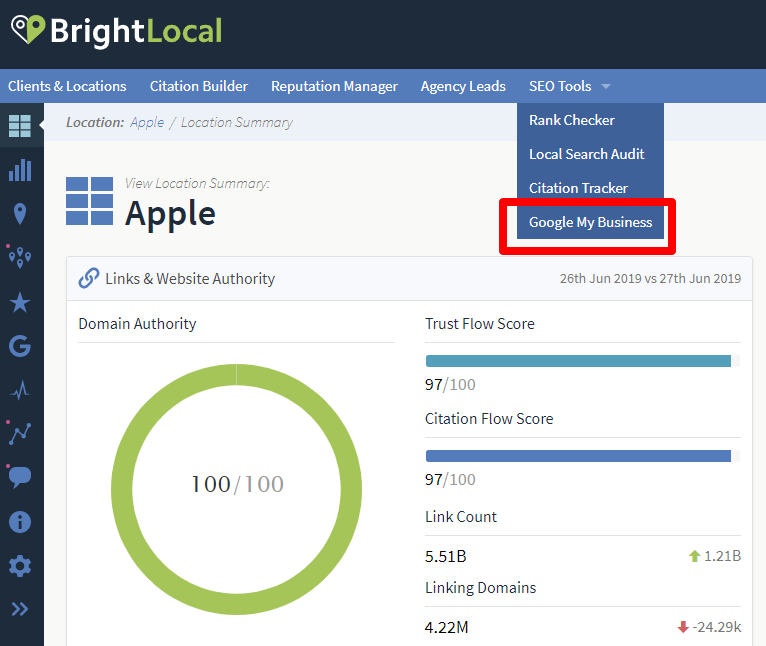Open the location dashboard grid icon in sidebar
Viewport: 766px width, 646px height.
(20, 126)
